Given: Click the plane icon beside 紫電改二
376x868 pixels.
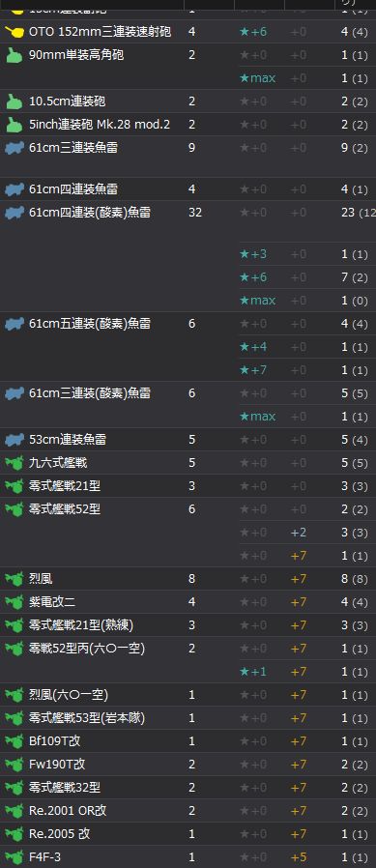Looking at the screenshot, I should (14, 602).
